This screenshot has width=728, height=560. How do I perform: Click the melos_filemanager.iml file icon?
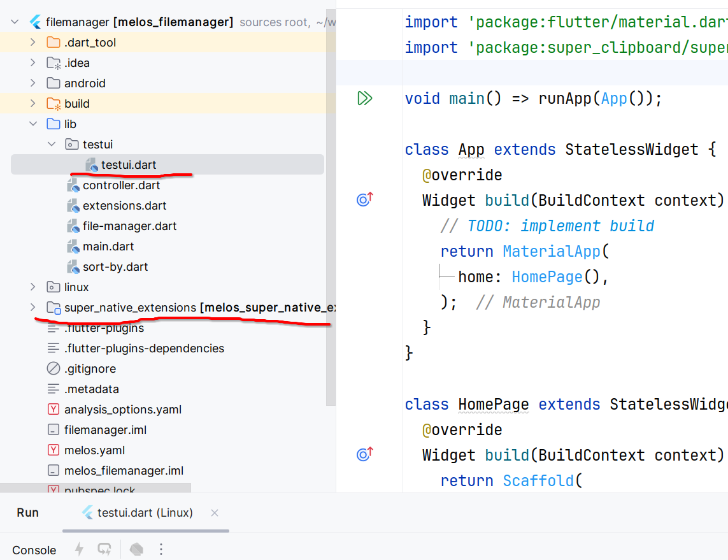coord(54,471)
